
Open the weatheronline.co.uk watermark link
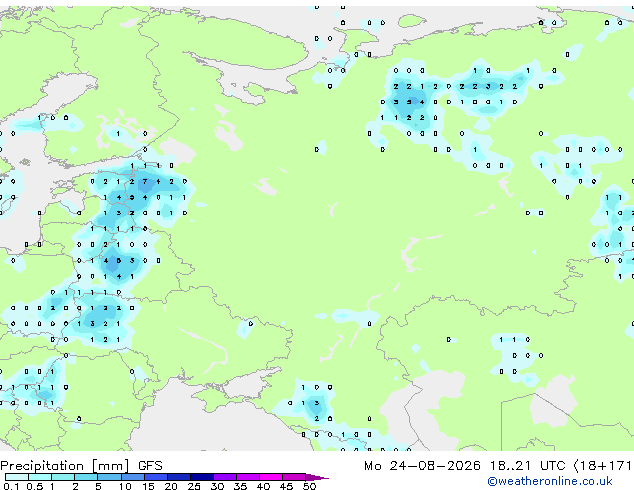tap(550, 481)
